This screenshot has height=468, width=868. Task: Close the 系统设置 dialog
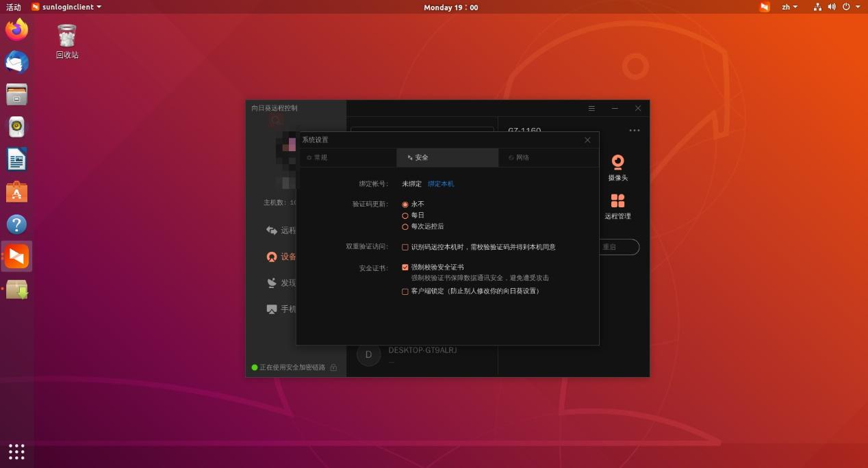coord(587,140)
